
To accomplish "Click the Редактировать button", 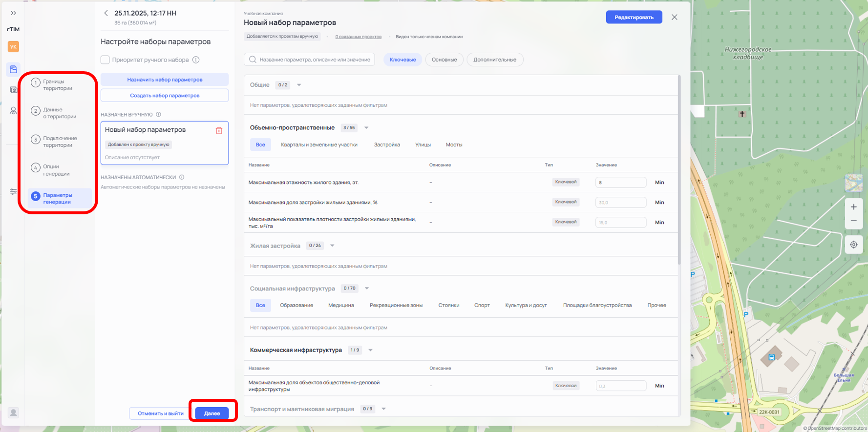I will [x=634, y=17].
